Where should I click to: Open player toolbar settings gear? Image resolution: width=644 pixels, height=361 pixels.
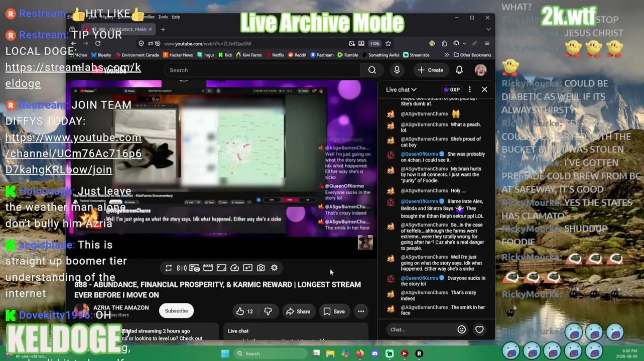point(274,268)
